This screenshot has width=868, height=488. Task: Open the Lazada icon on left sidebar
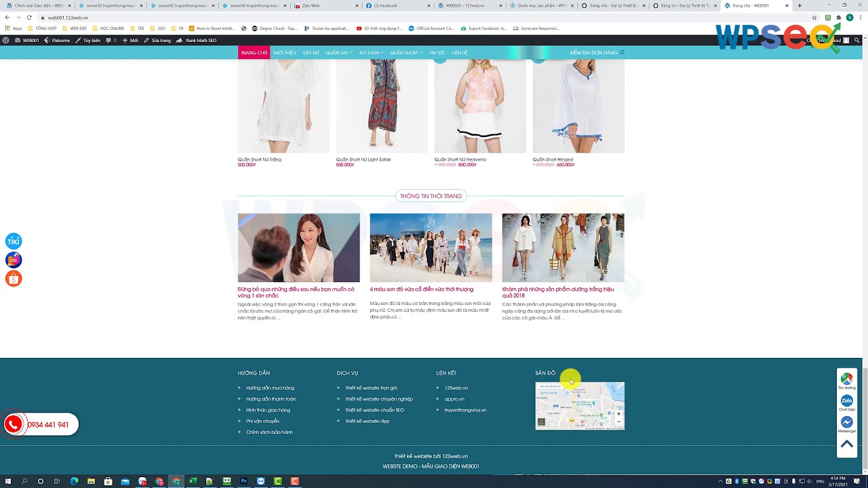pos(14,260)
